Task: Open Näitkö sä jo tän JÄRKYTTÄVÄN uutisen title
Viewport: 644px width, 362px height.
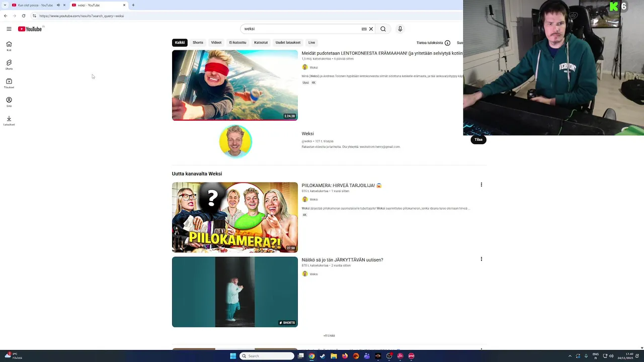Action: coord(342,259)
